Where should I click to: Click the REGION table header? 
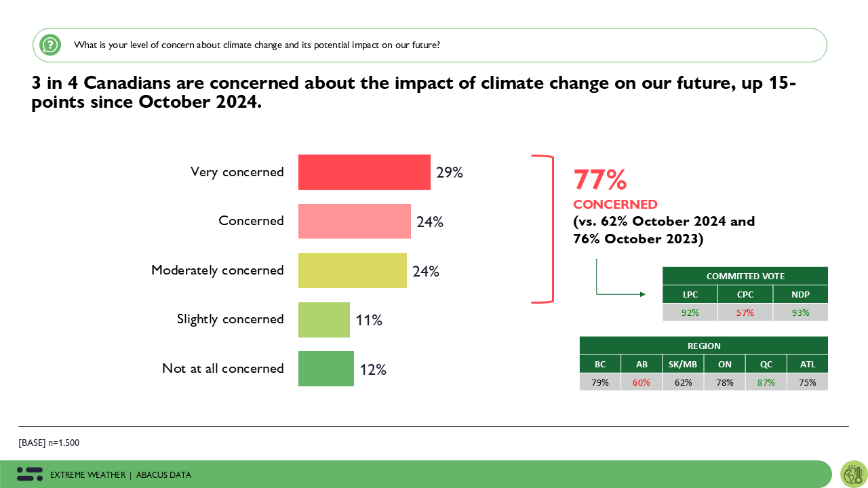(703, 346)
